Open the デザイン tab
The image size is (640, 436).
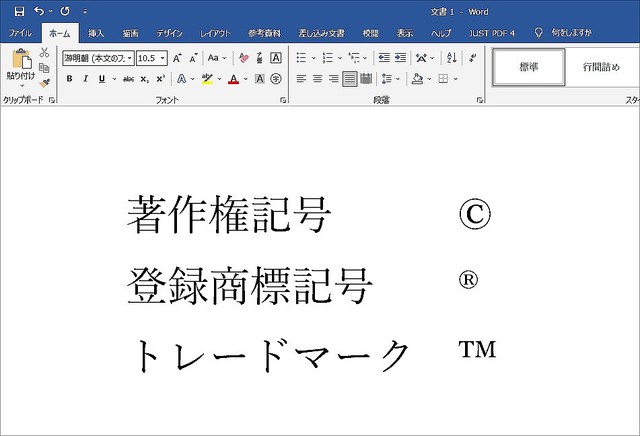pyautogui.click(x=169, y=33)
